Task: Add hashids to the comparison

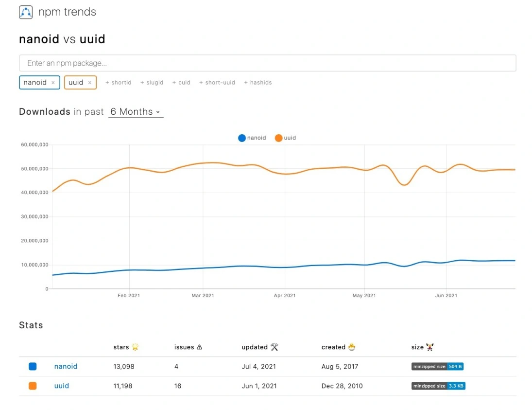Action: click(258, 83)
